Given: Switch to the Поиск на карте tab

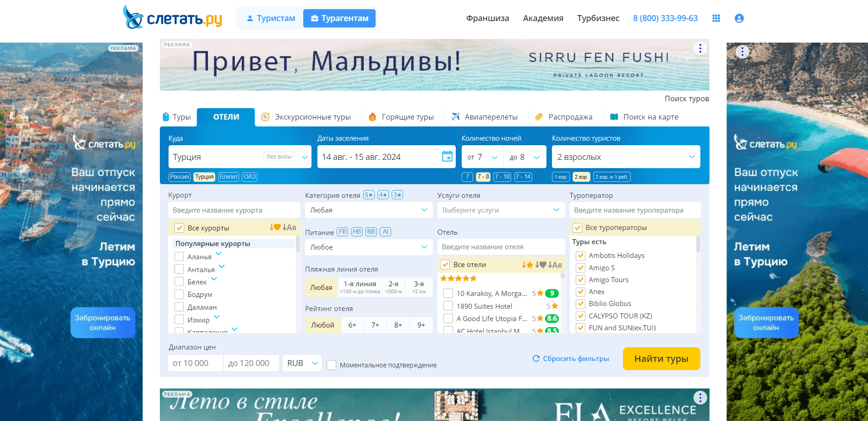Looking at the screenshot, I should click(644, 117).
